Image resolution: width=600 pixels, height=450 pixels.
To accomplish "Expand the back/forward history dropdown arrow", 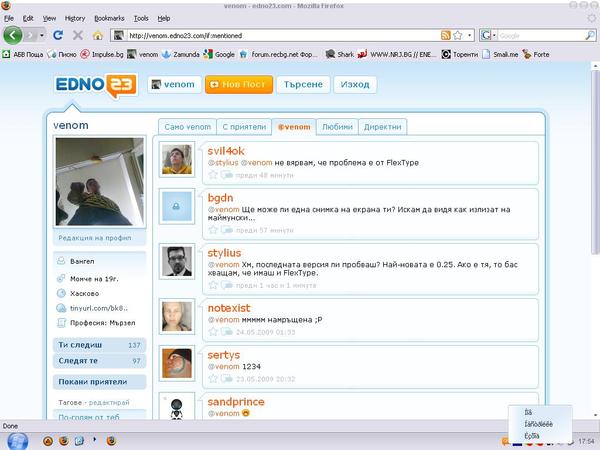I will click(x=41, y=36).
